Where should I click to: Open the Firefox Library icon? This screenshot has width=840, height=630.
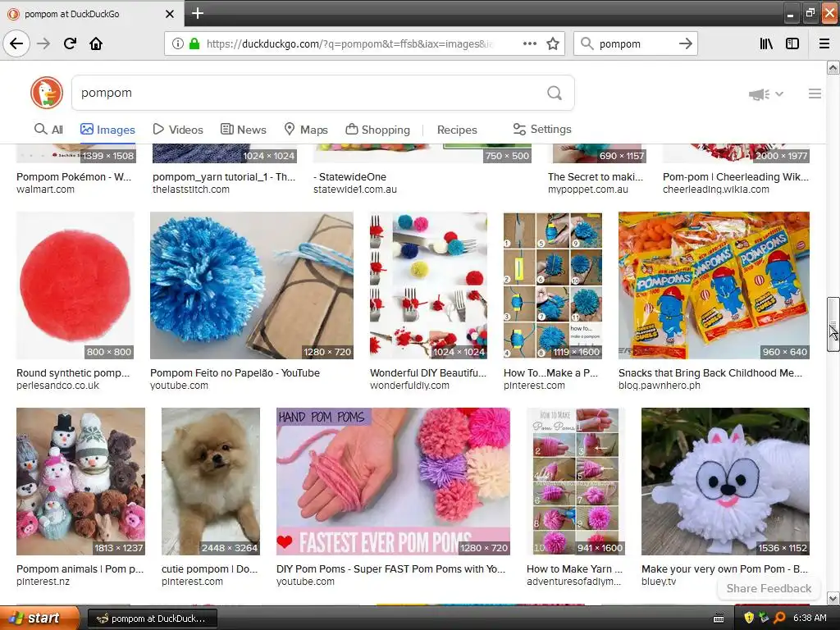pyautogui.click(x=766, y=43)
